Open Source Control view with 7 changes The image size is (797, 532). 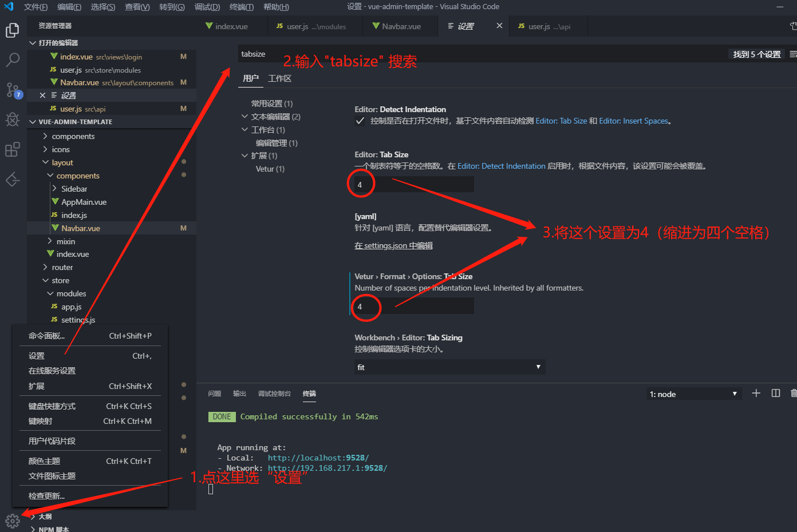coord(13,90)
